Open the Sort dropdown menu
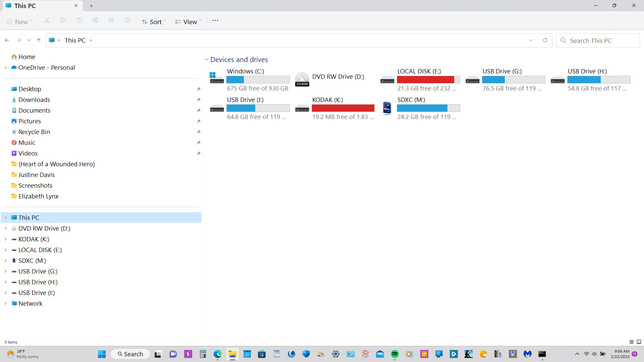644x362 pixels. pos(154,22)
